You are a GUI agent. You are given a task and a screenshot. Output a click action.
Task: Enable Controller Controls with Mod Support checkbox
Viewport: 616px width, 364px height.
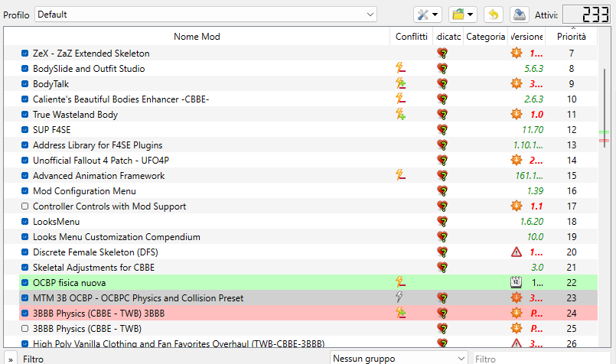tap(24, 206)
